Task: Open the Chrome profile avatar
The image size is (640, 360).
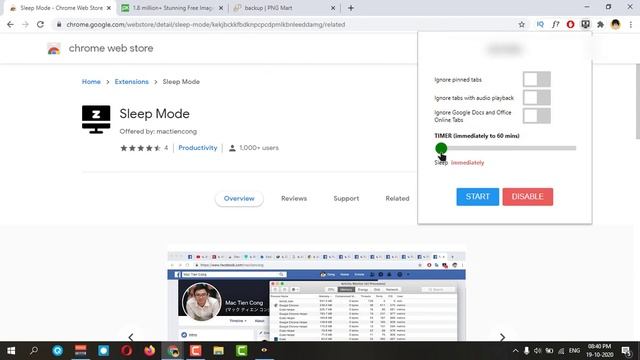Action: click(x=616, y=24)
